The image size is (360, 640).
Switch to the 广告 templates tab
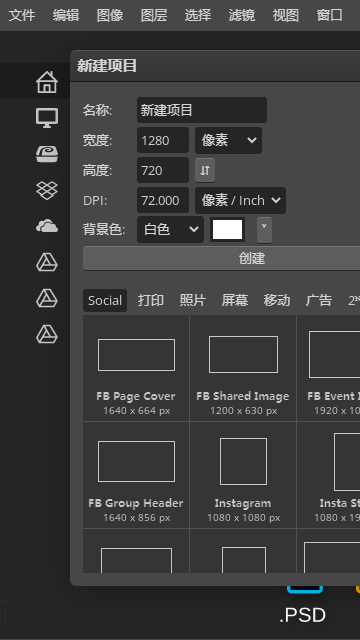pyautogui.click(x=319, y=300)
